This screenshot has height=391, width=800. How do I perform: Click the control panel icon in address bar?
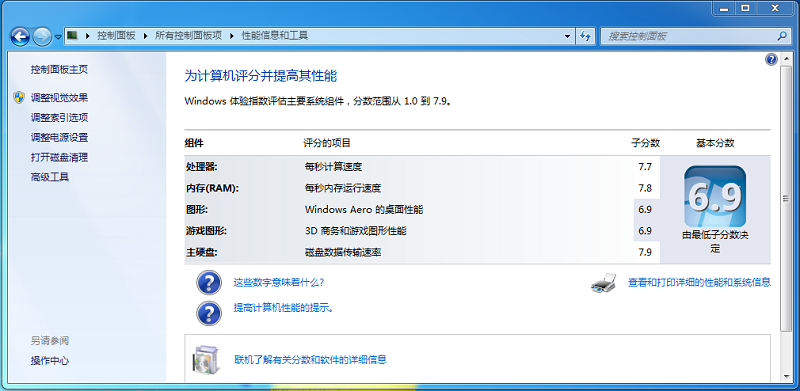point(73,36)
